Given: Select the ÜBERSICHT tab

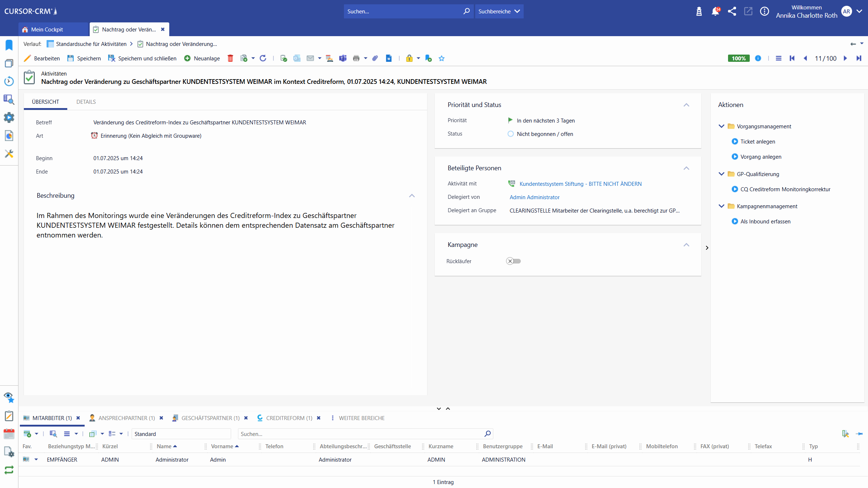Looking at the screenshot, I should (x=46, y=102).
